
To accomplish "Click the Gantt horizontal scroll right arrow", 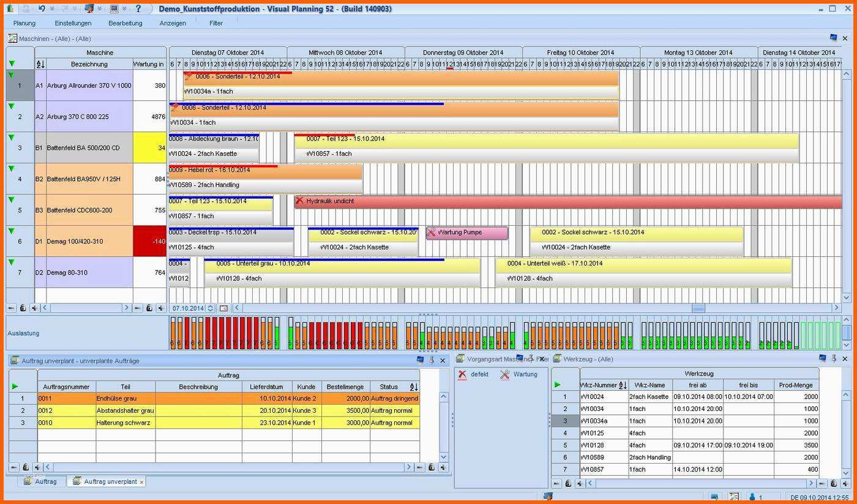I will (x=837, y=308).
